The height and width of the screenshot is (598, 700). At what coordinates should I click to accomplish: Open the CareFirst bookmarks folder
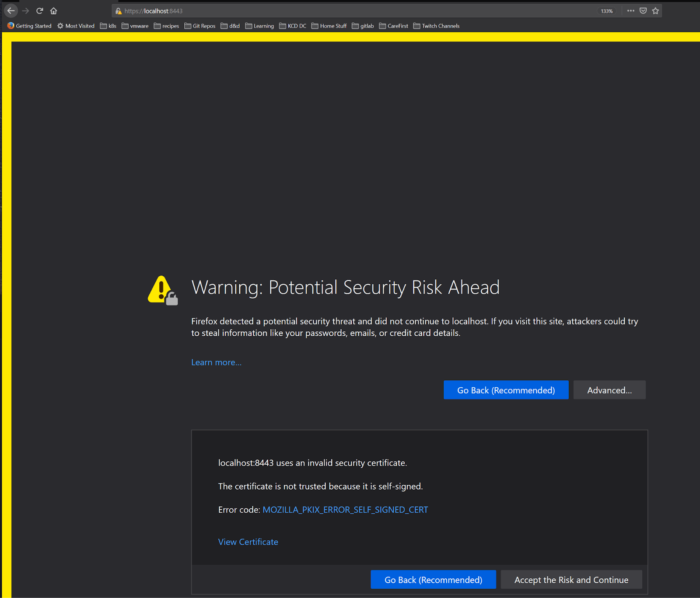[393, 26]
